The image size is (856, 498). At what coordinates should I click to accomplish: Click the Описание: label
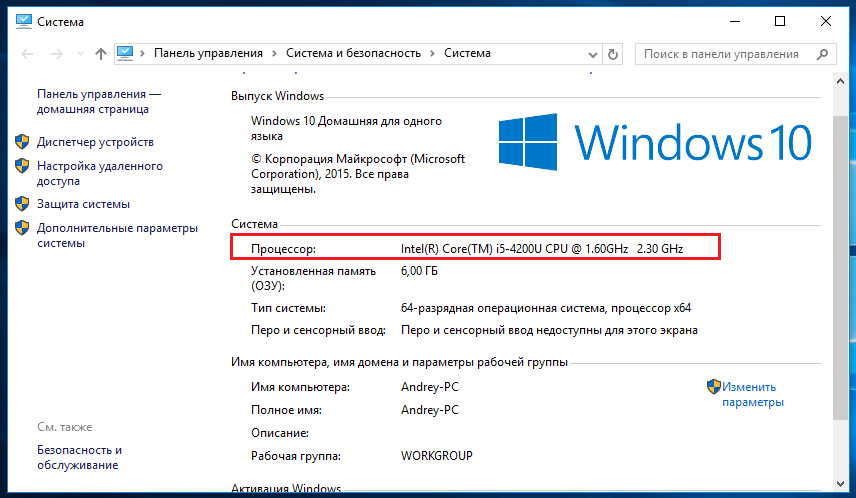pos(280,433)
